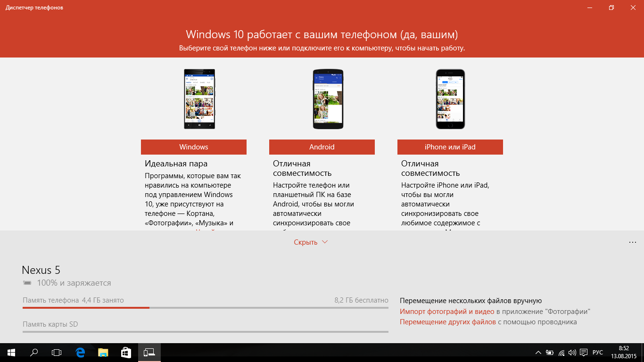644x362 pixels.
Task: Click heading Перемещение нескольких файлов вручную
Action: click(x=471, y=301)
